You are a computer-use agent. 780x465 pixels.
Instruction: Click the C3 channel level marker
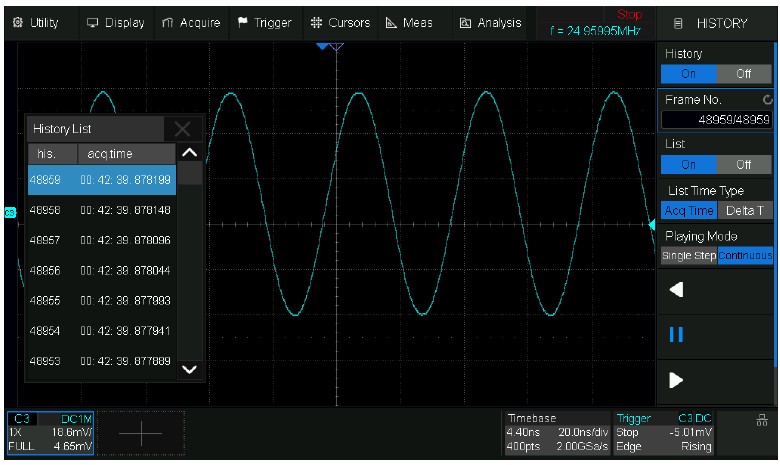tap(10, 212)
